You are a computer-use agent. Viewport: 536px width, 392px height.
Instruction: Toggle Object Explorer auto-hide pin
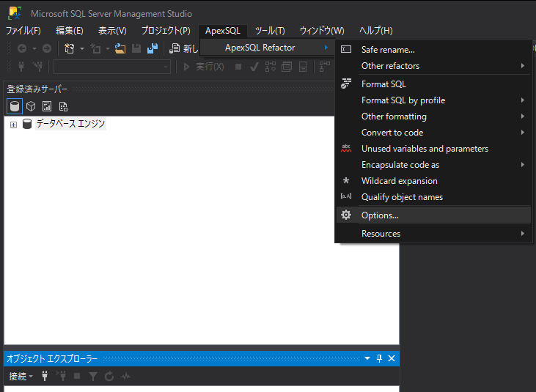[x=379, y=358]
